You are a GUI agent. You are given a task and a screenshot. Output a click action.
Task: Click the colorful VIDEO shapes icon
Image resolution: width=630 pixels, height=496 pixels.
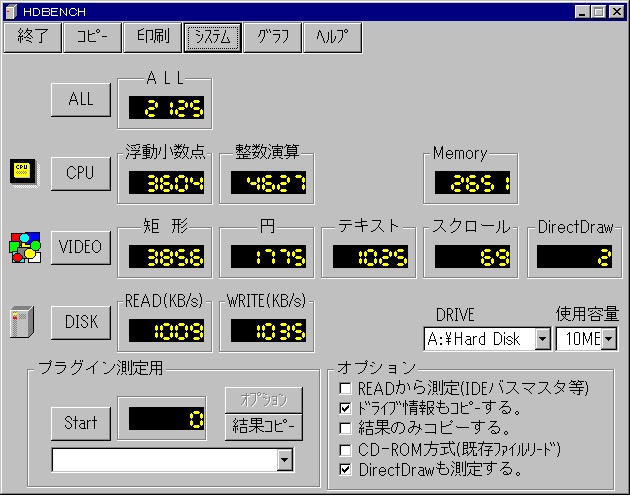coord(23,246)
